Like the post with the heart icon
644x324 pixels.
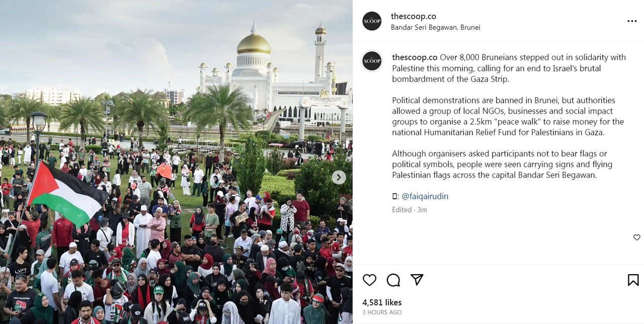[x=369, y=280]
